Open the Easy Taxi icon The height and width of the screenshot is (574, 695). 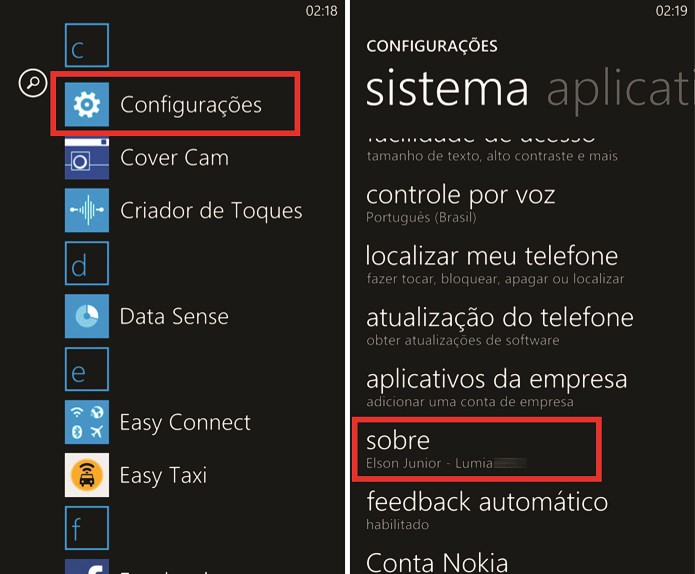pos(87,475)
